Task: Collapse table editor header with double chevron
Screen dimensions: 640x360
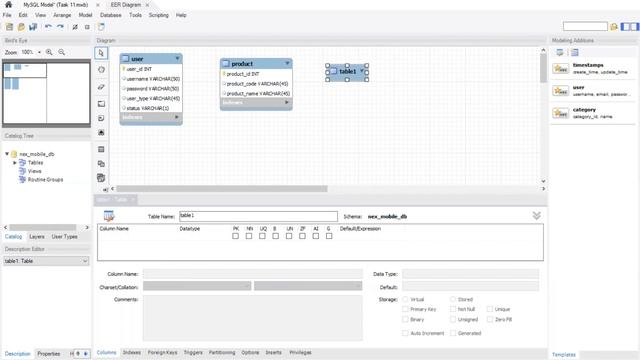Action: (537, 216)
